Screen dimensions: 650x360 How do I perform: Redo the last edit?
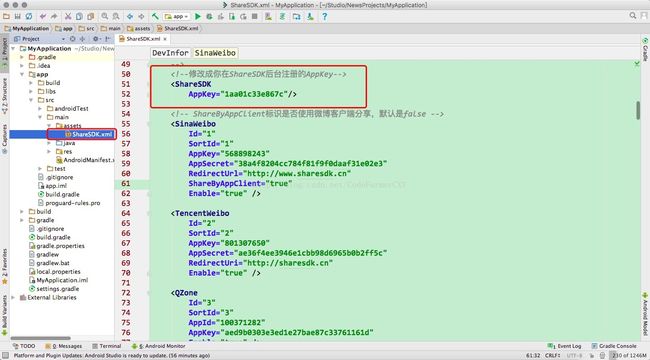pyautogui.click(x=54, y=17)
